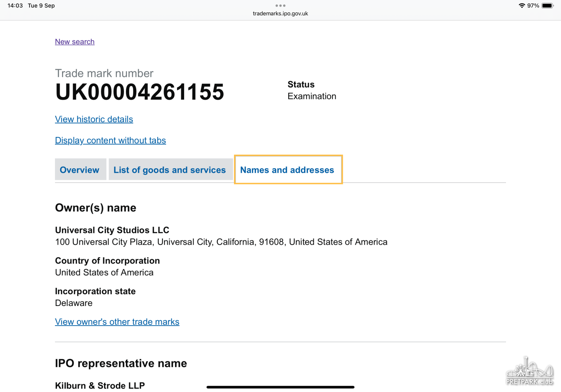561x392 pixels.
Task: Open View historic details link
Action: (94, 119)
